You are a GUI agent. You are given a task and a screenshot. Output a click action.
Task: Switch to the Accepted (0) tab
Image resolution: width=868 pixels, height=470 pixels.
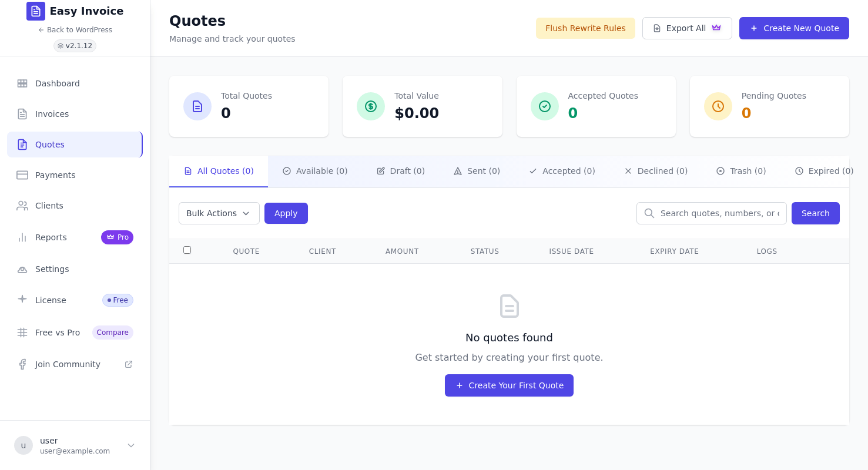(562, 171)
